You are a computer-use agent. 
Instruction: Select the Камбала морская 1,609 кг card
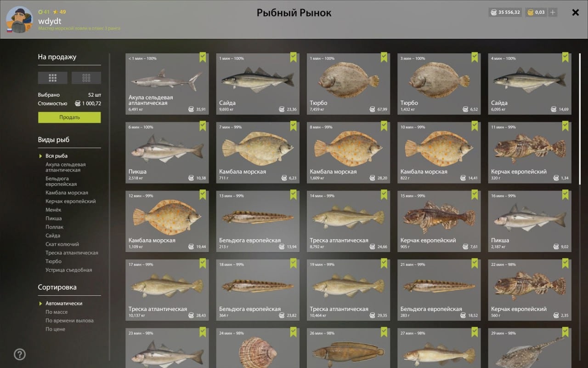[348, 153]
